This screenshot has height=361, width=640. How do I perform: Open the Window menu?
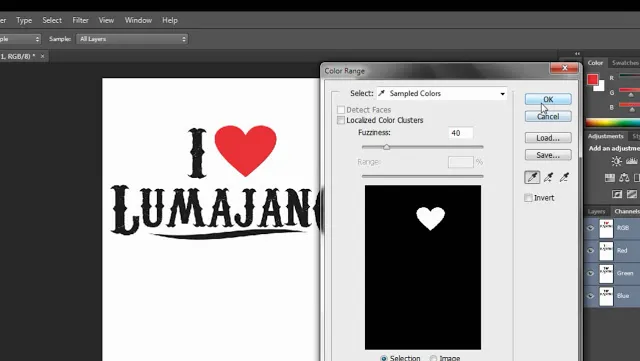(x=138, y=20)
